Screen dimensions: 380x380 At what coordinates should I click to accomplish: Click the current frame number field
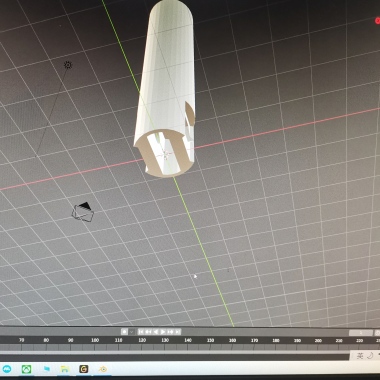click(x=361, y=333)
